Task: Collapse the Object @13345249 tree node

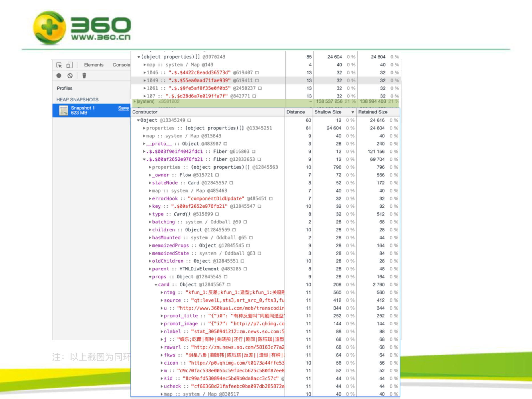Action: 138,120
